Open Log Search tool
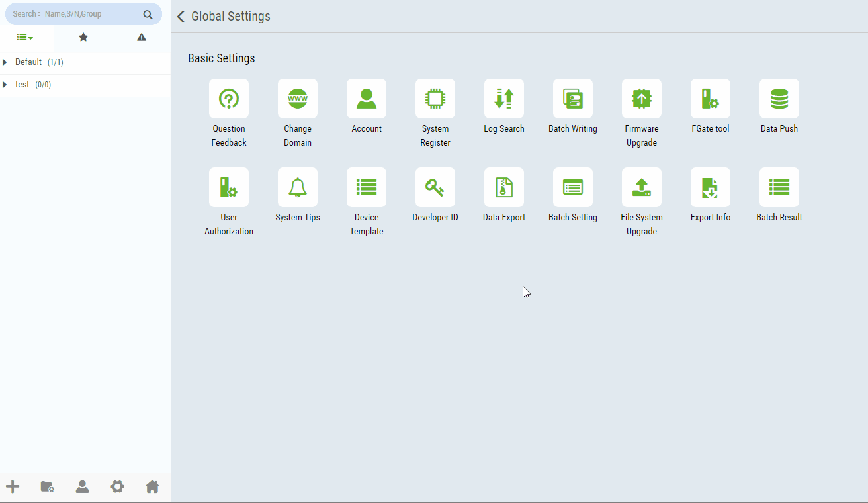The height and width of the screenshot is (503, 868). pyautogui.click(x=504, y=99)
